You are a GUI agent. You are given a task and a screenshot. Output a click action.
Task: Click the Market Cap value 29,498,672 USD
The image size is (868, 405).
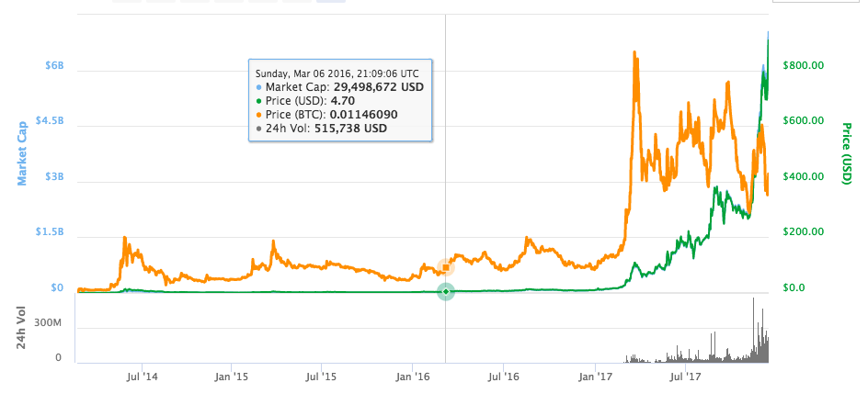(x=379, y=87)
